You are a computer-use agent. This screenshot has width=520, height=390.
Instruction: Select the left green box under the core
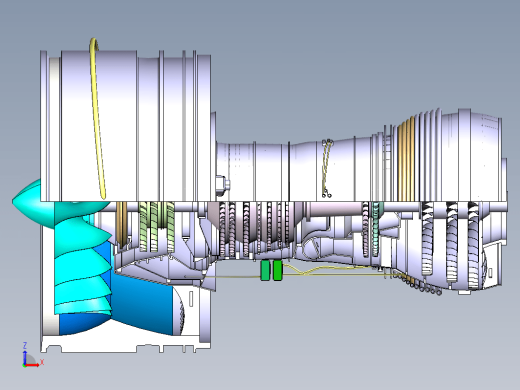(265, 270)
